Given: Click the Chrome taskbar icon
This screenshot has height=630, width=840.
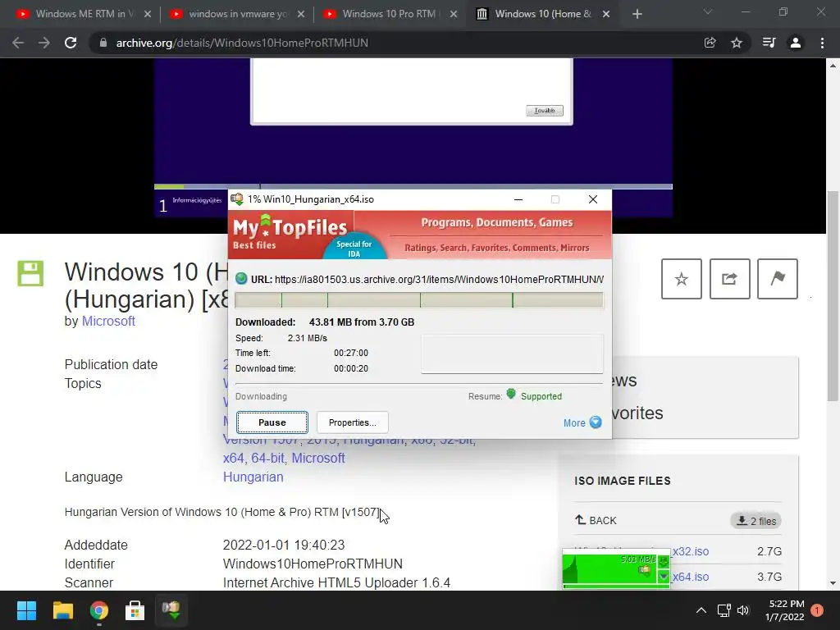Looking at the screenshot, I should (99, 610).
